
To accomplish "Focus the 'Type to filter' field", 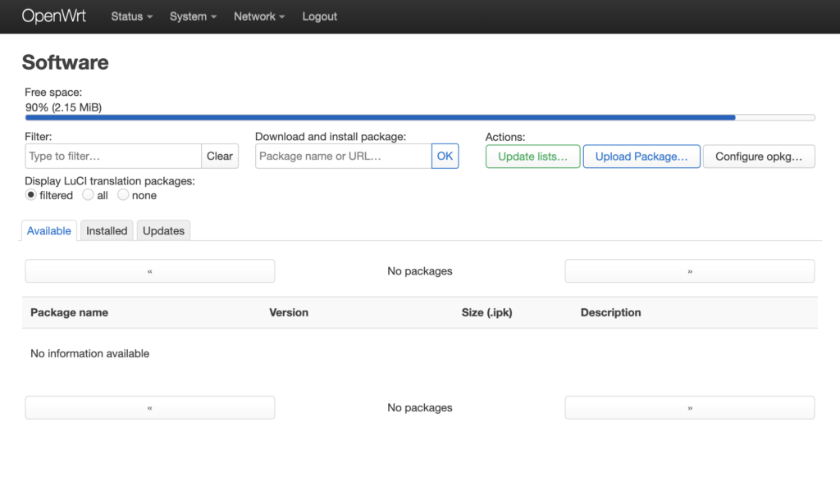I will pos(113,157).
